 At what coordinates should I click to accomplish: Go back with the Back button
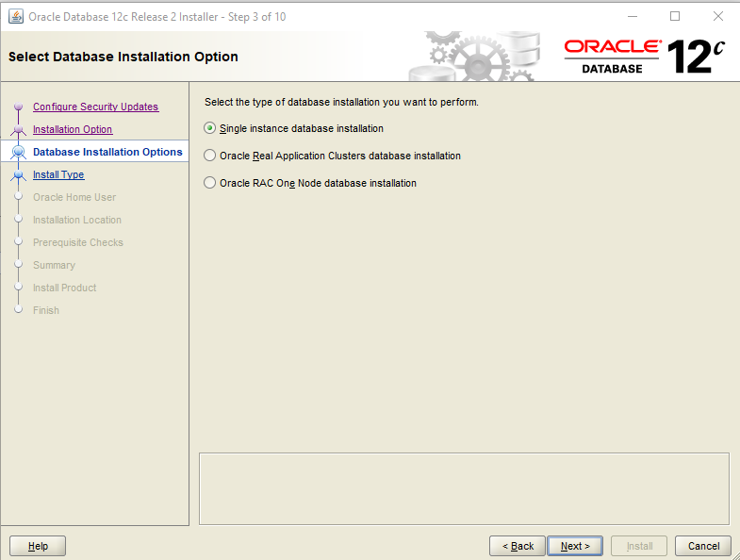(x=518, y=546)
